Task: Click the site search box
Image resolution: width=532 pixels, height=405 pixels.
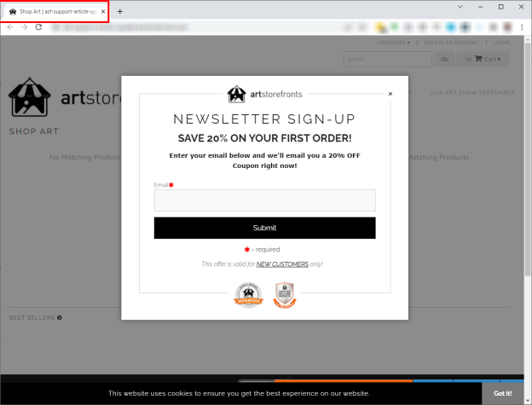Action: pos(388,59)
